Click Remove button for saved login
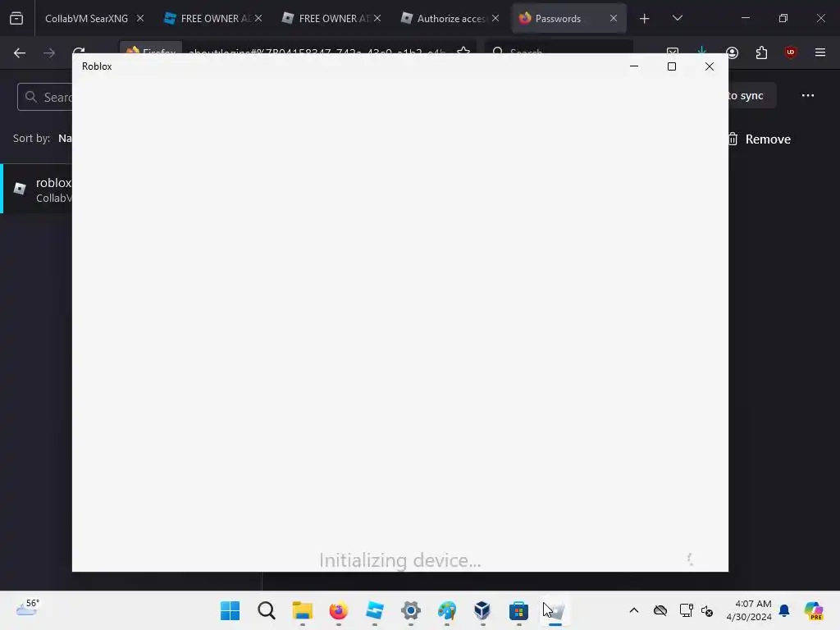 pyautogui.click(x=760, y=139)
